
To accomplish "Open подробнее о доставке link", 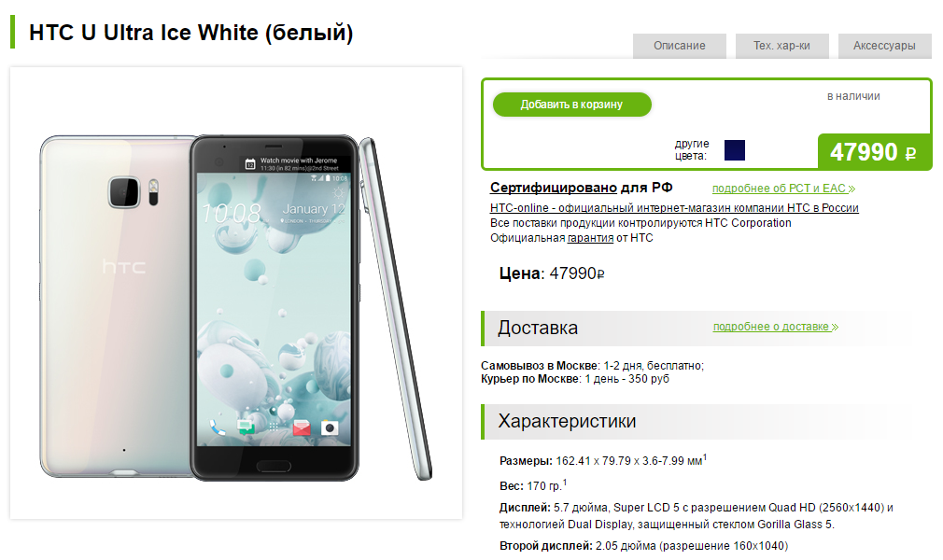I will click(x=776, y=327).
